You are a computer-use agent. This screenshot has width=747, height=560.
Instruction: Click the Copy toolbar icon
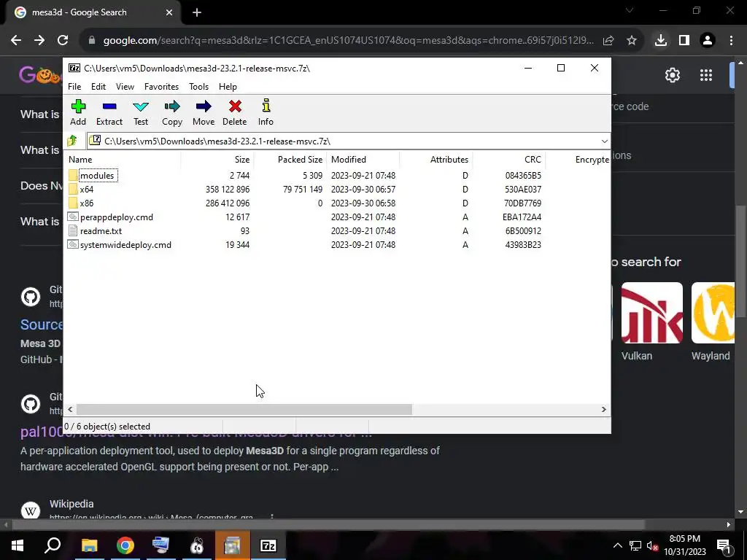(172, 106)
